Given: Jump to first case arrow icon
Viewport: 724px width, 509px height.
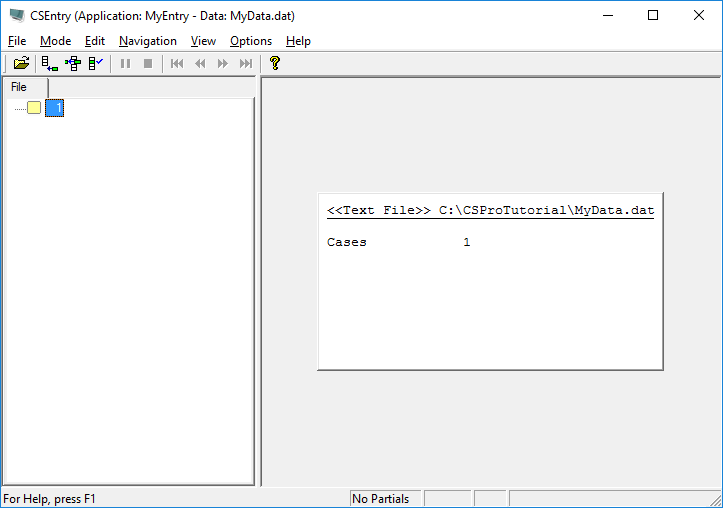Looking at the screenshot, I should pos(177,63).
